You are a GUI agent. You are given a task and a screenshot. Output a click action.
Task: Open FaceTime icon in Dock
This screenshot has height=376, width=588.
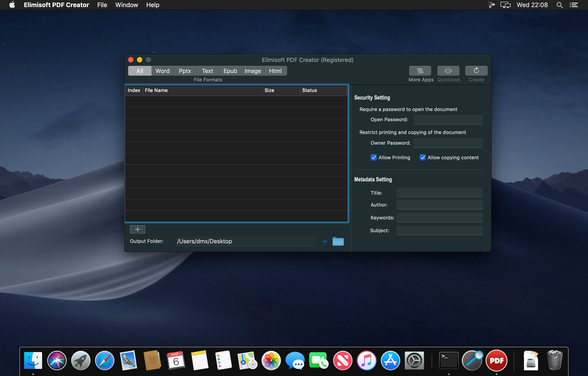[319, 360]
